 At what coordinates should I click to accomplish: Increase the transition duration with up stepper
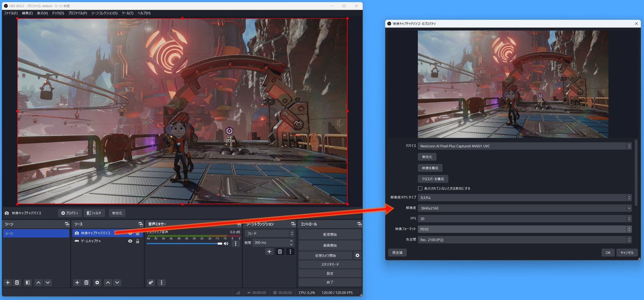291,241
